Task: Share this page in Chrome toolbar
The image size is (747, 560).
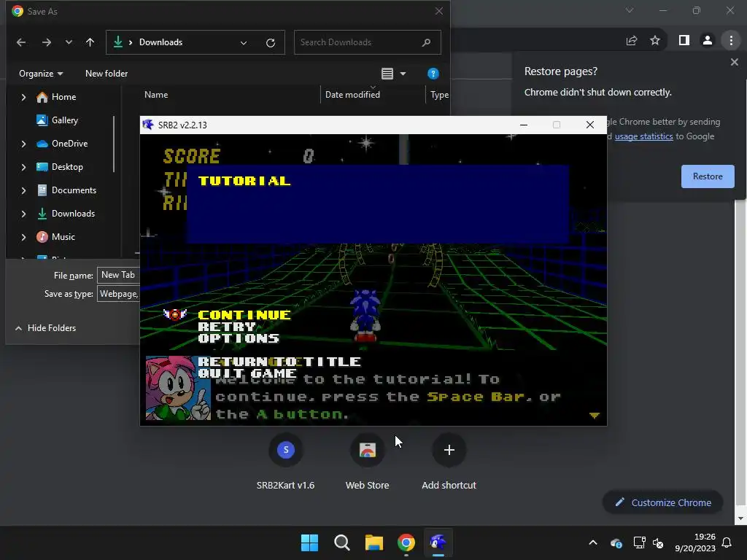Action: pos(632,41)
